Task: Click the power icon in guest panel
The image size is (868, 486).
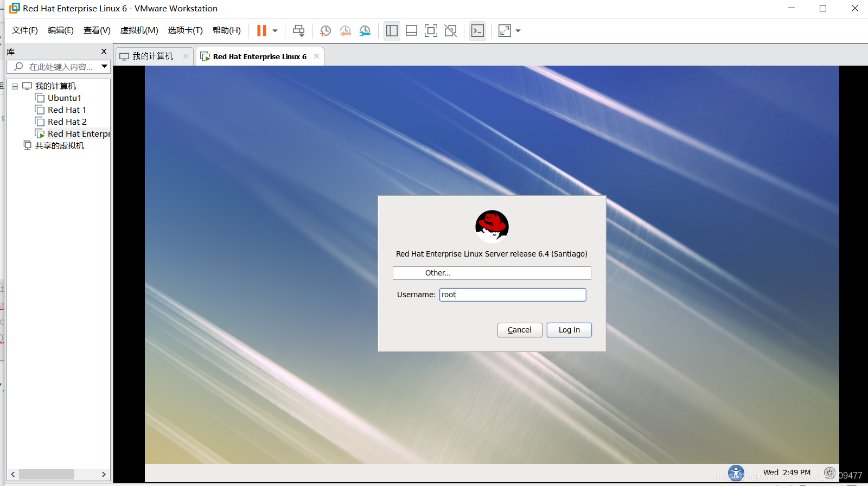Action: tap(829, 472)
